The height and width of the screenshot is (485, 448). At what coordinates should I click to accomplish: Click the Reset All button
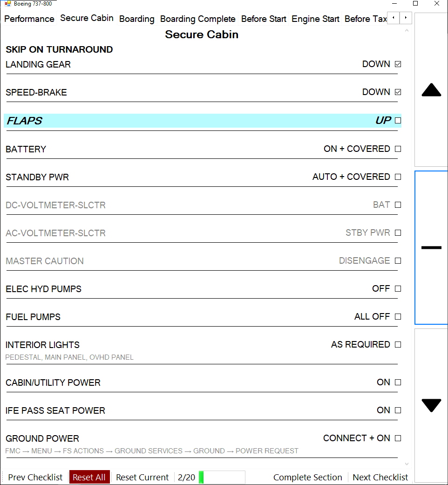coord(89,477)
